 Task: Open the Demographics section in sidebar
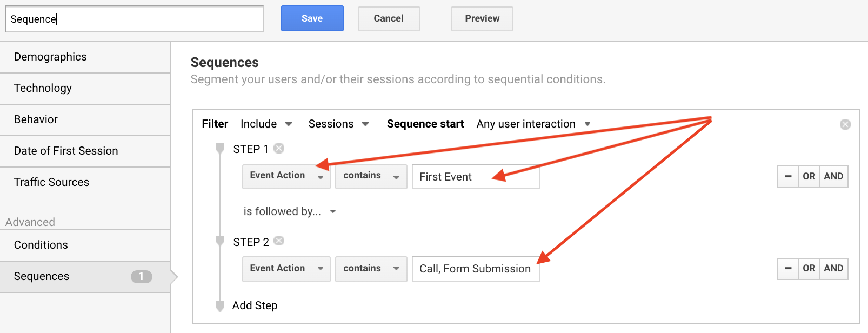(x=85, y=57)
